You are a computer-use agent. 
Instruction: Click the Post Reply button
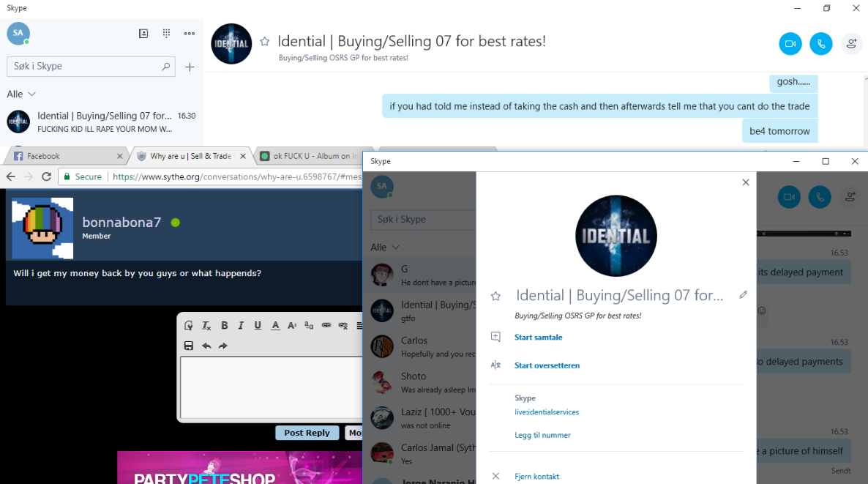pyautogui.click(x=307, y=433)
